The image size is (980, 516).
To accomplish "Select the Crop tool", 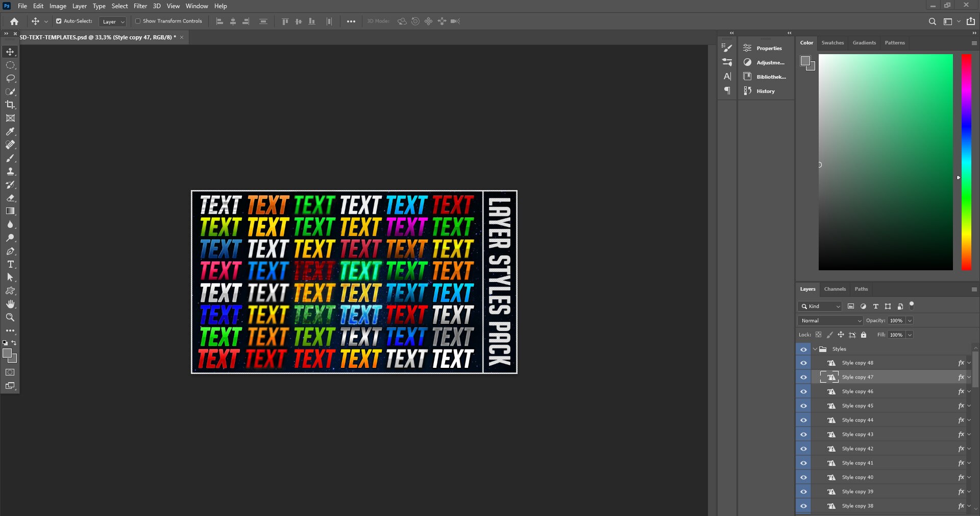I will (10, 105).
